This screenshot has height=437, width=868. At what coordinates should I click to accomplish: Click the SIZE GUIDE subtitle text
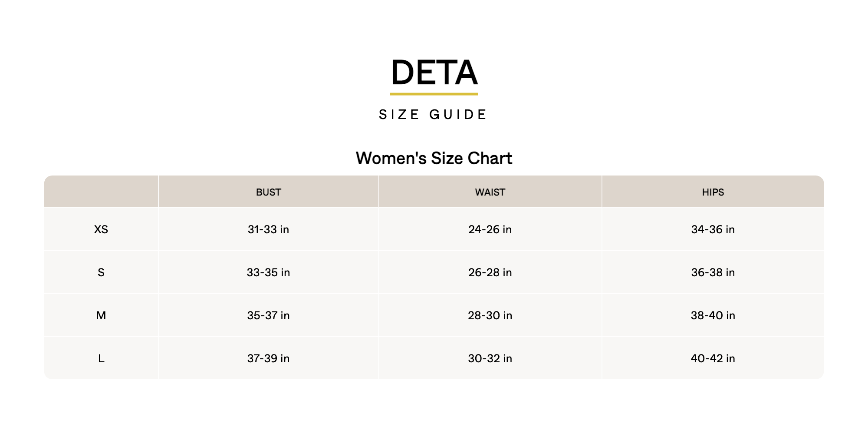(434, 115)
